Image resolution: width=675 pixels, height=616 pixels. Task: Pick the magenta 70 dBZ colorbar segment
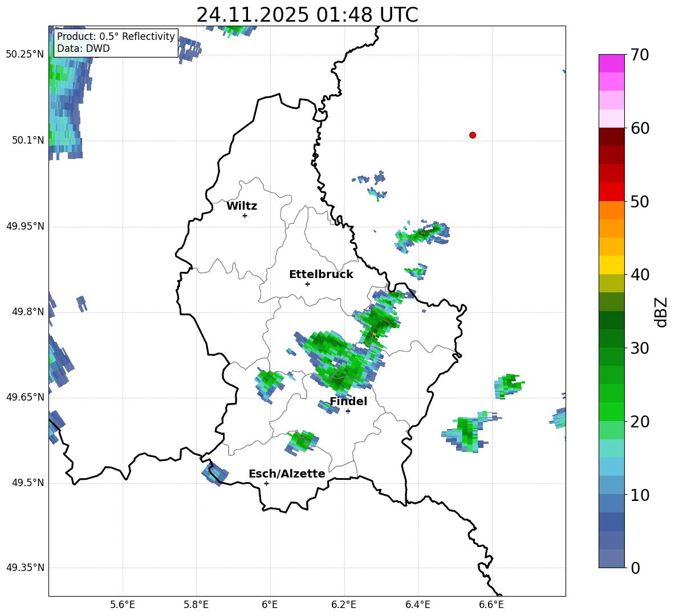tap(611, 63)
